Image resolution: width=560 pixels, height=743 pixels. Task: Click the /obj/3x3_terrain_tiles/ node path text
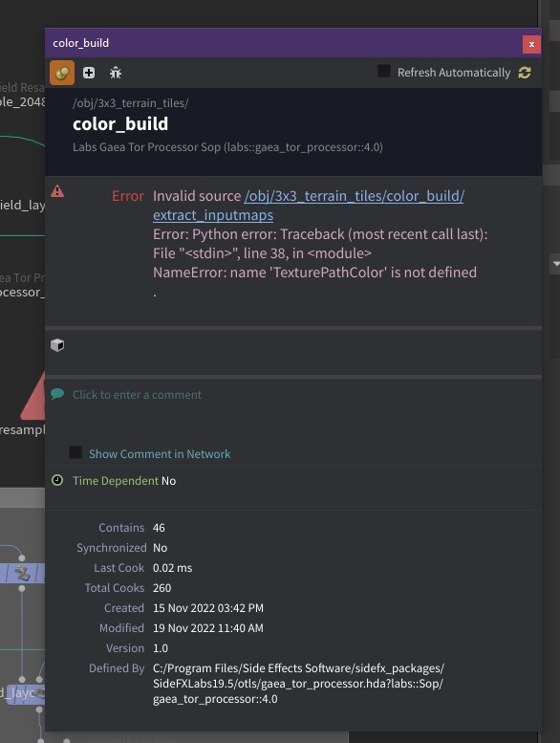click(x=131, y=103)
